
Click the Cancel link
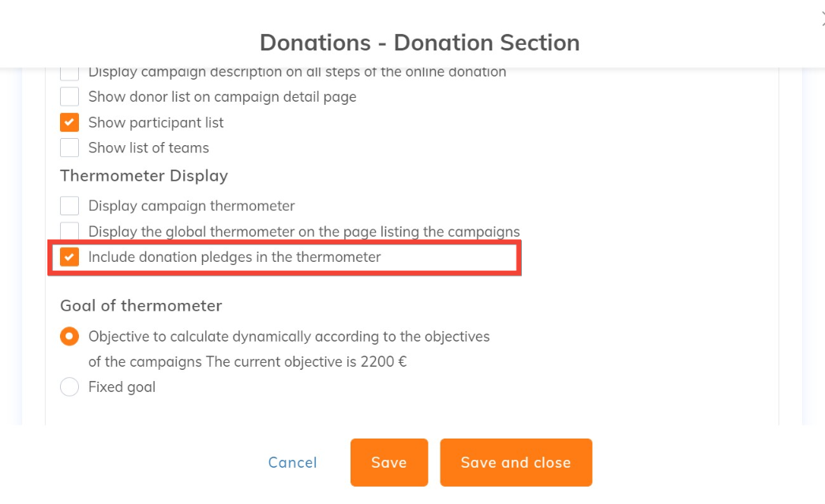click(292, 463)
